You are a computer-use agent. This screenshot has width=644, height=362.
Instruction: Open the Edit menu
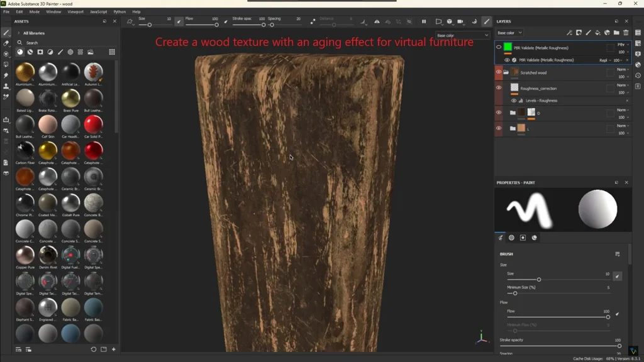coord(19,12)
